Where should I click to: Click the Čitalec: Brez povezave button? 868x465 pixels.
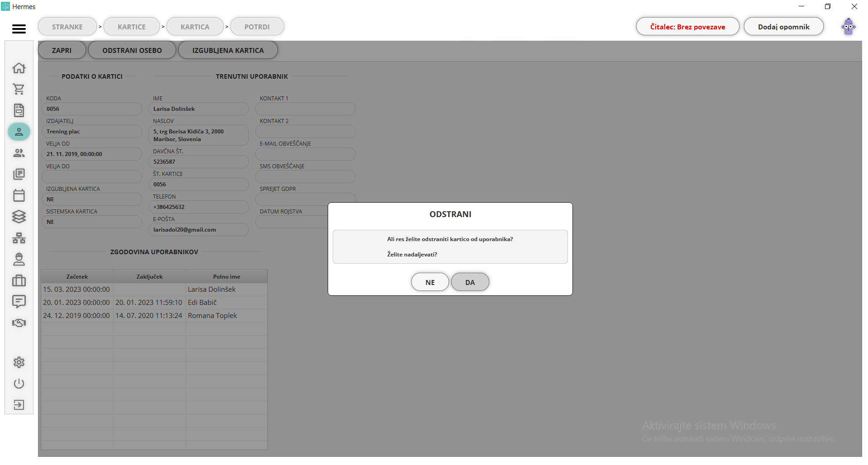687,27
